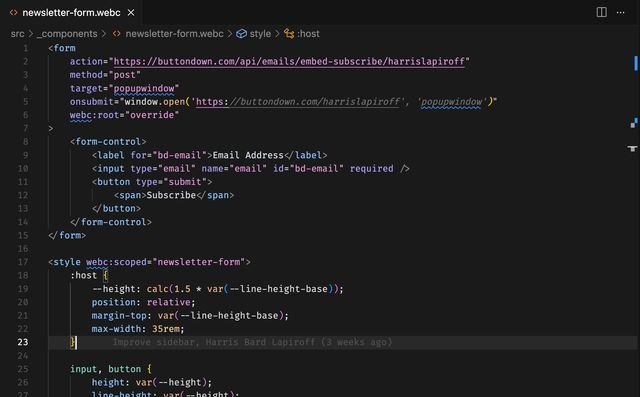Expand breadcrumb chevron after 'src'
This screenshot has height=397, width=640.
click(x=31, y=34)
